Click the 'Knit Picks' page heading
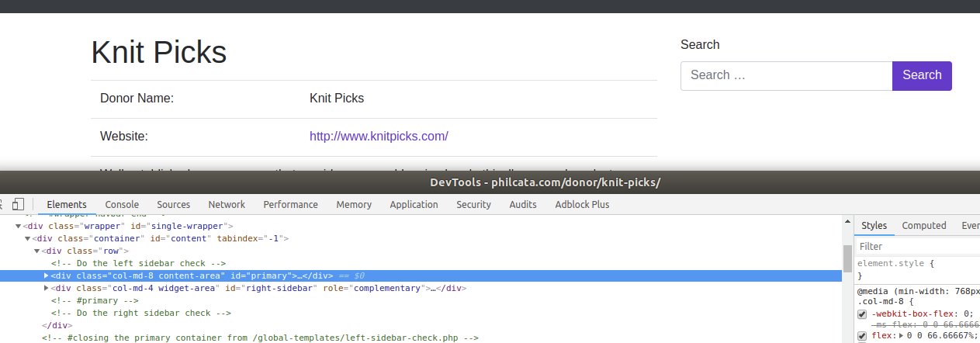The width and height of the screenshot is (980, 343). 159,52
